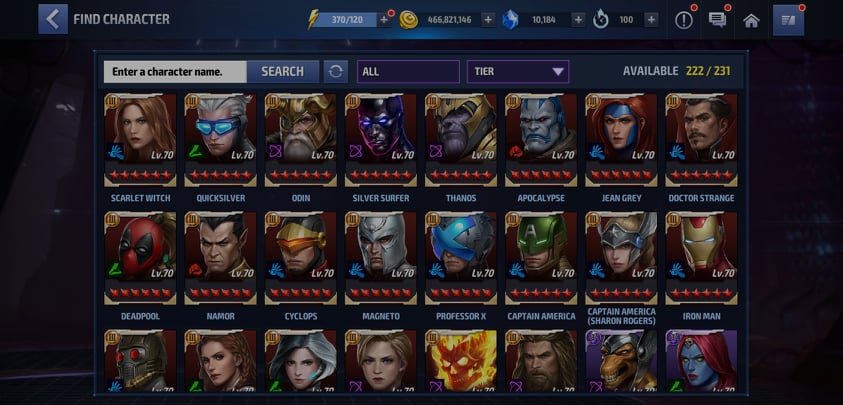Screen dimensions: 843x405
Task: Open the chat messages icon
Action: tap(717, 20)
